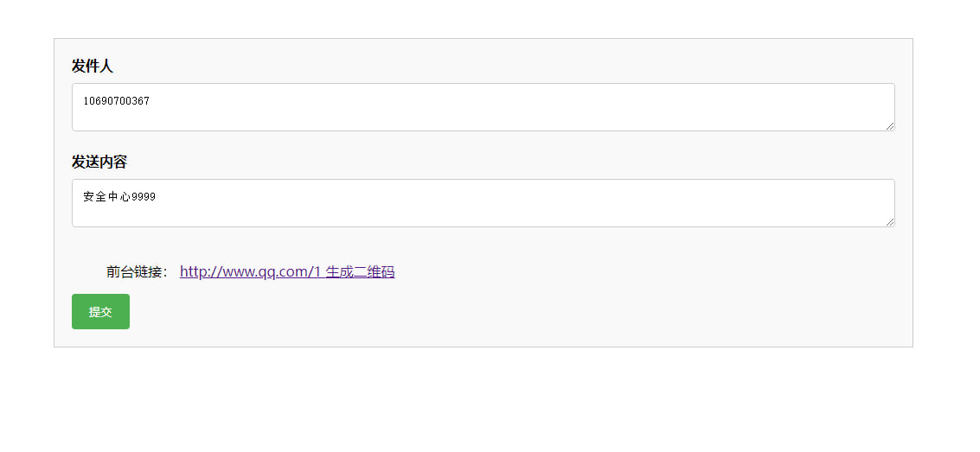
Task: Click the 提交 submit button
Action: coord(100,311)
